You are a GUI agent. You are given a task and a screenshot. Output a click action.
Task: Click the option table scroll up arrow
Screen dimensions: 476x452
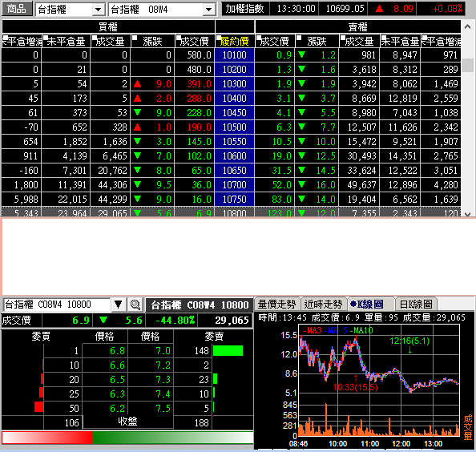tap(467, 27)
